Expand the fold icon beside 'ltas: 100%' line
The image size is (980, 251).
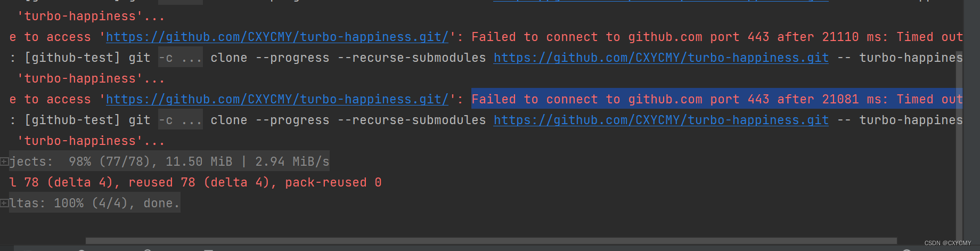4,203
